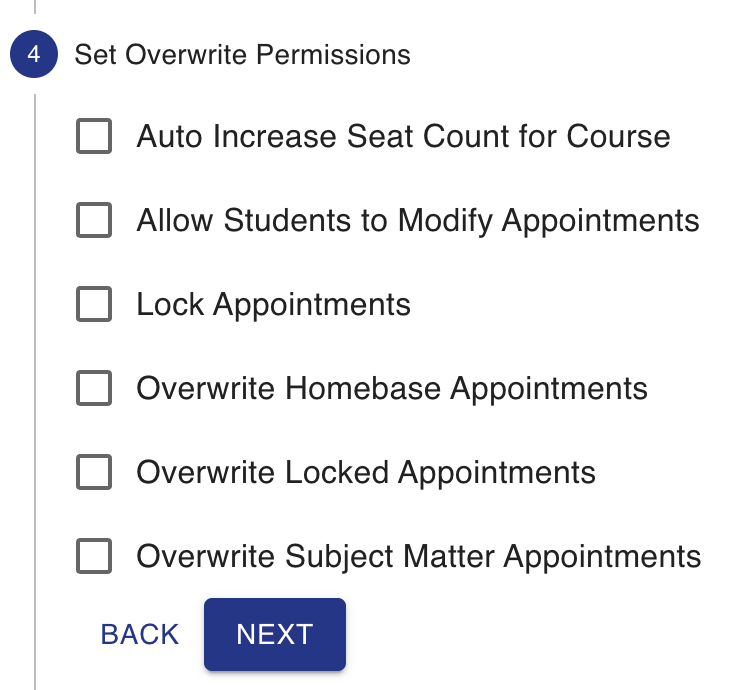Click the stepper connector line below the step circle
The image size is (752, 690).
point(35,392)
